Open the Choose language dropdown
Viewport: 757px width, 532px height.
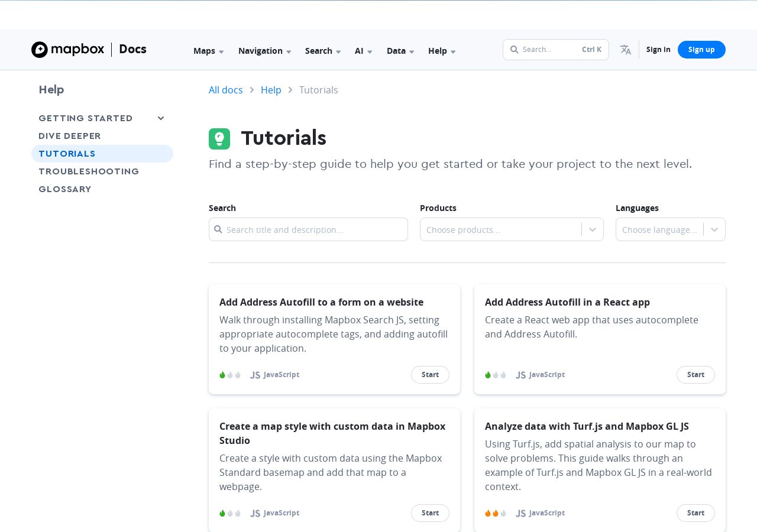[x=671, y=229]
